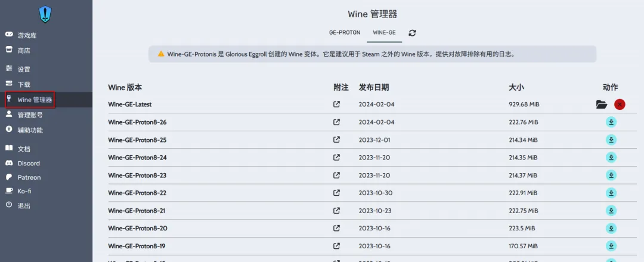Click the 2023-12-01 release date

click(x=374, y=140)
